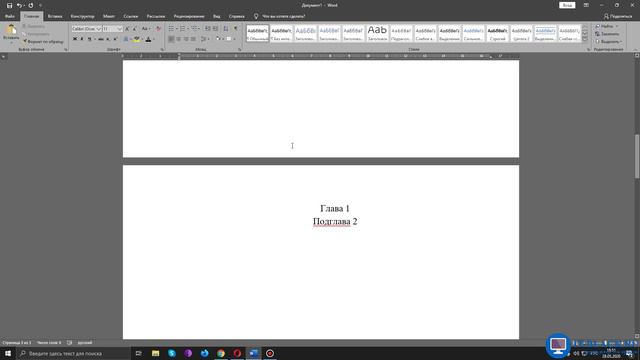Toggle strikethrough formatting

click(101, 39)
